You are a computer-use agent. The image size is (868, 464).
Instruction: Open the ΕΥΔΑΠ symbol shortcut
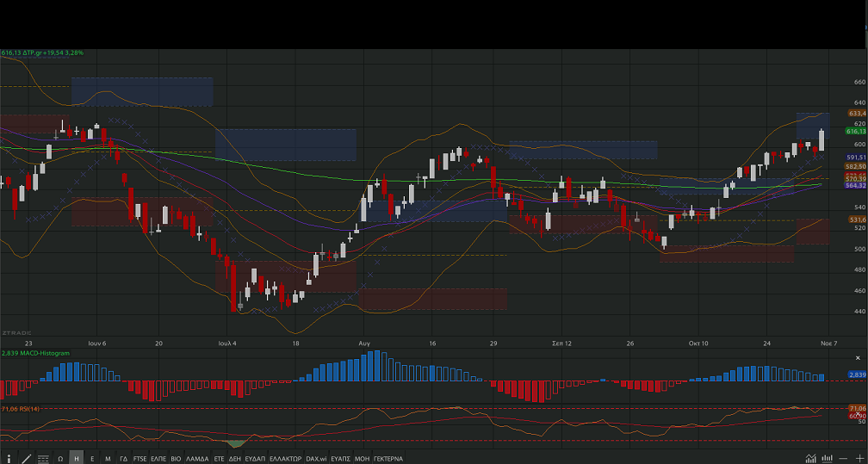tap(255, 459)
